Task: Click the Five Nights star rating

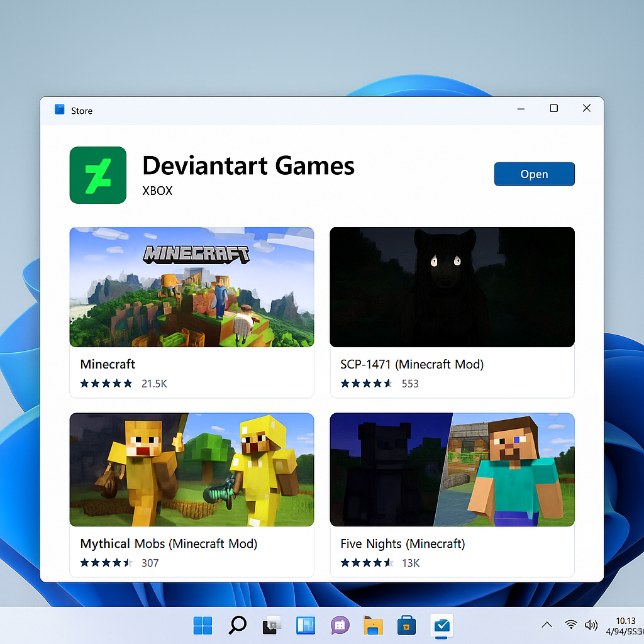Action: [367, 563]
